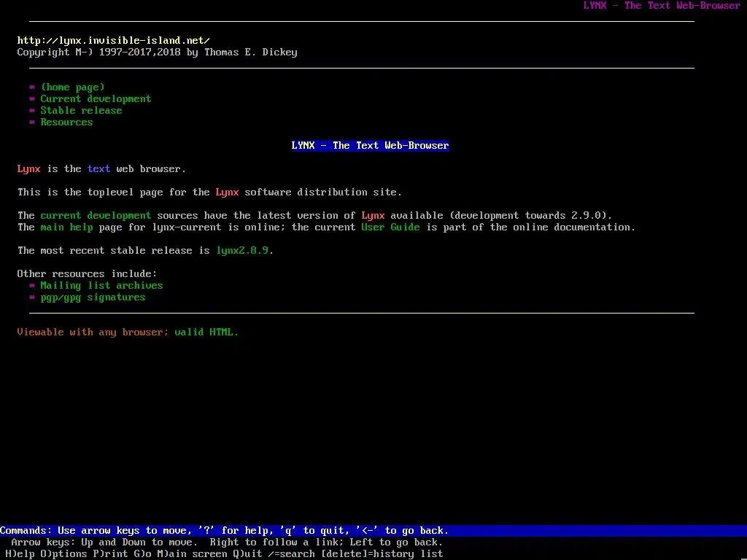Click the 'Other resources include:' text
The height and width of the screenshot is (560, 747).
click(88, 274)
